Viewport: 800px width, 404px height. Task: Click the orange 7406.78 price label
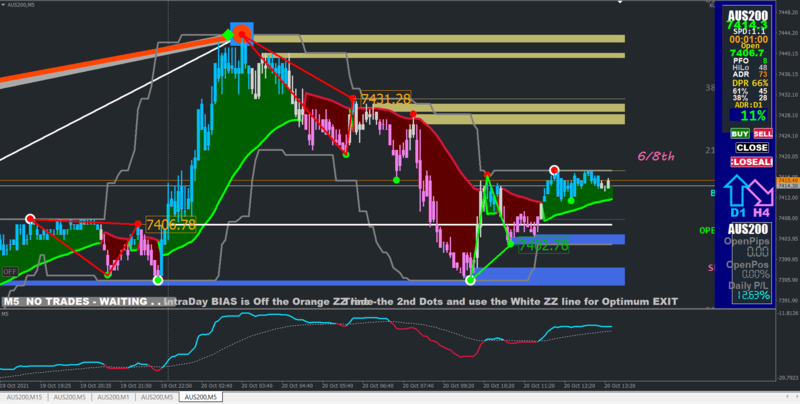171,224
